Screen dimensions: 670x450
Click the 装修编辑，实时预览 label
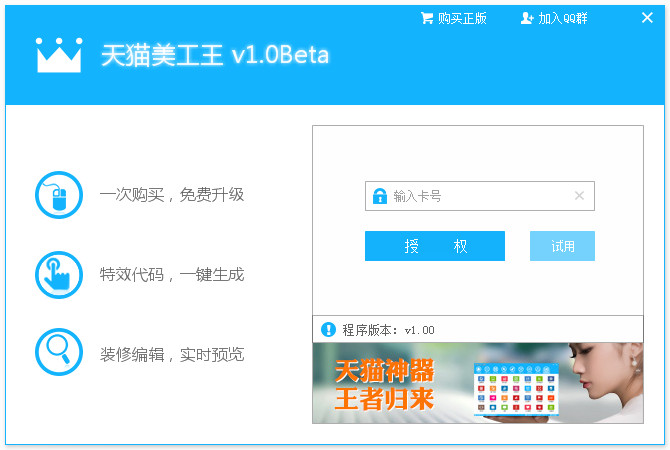(x=172, y=354)
